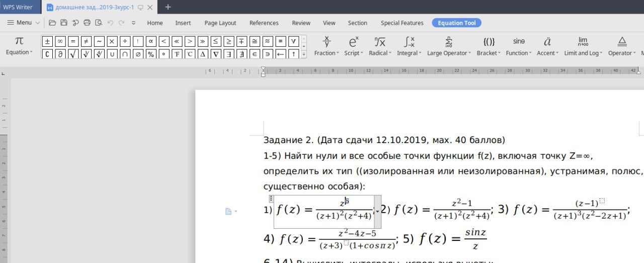This screenshot has width=644, height=263.
Task: Expand the quick access toolbar customization arrow
Action: pos(133,23)
